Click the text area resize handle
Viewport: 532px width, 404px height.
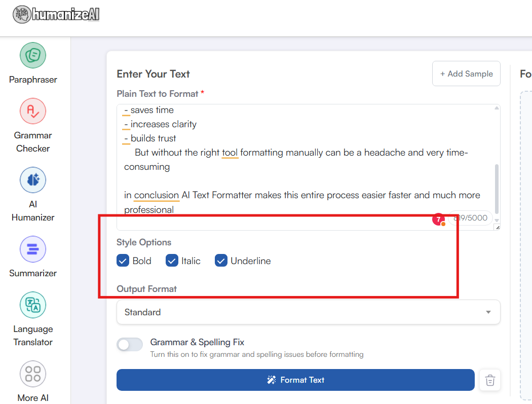497,227
